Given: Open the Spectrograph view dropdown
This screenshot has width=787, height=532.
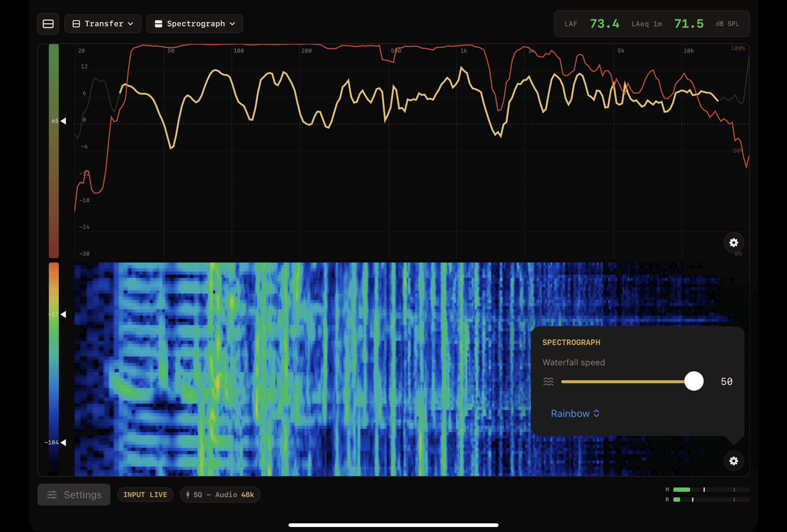Looking at the screenshot, I should click(x=195, y=24).
